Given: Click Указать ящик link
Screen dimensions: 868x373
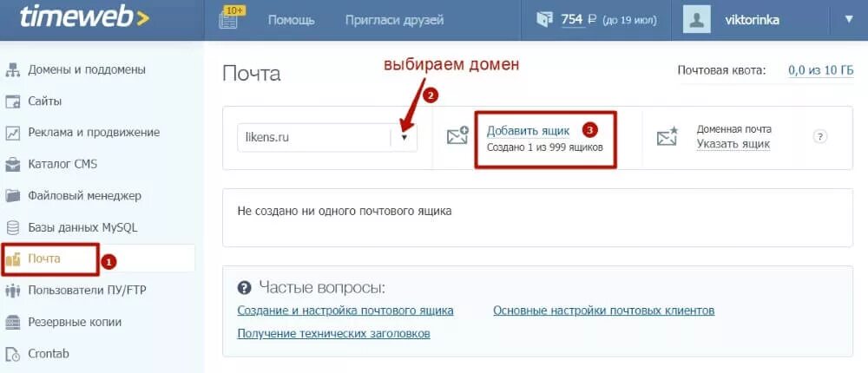Looking at the screenshot, I should tap(733, 145).
